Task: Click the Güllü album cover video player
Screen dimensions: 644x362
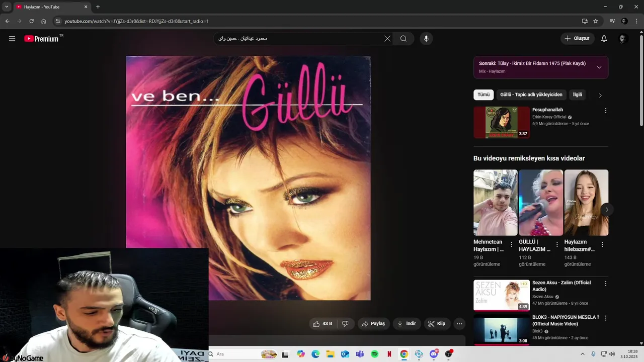Action: 248,178
